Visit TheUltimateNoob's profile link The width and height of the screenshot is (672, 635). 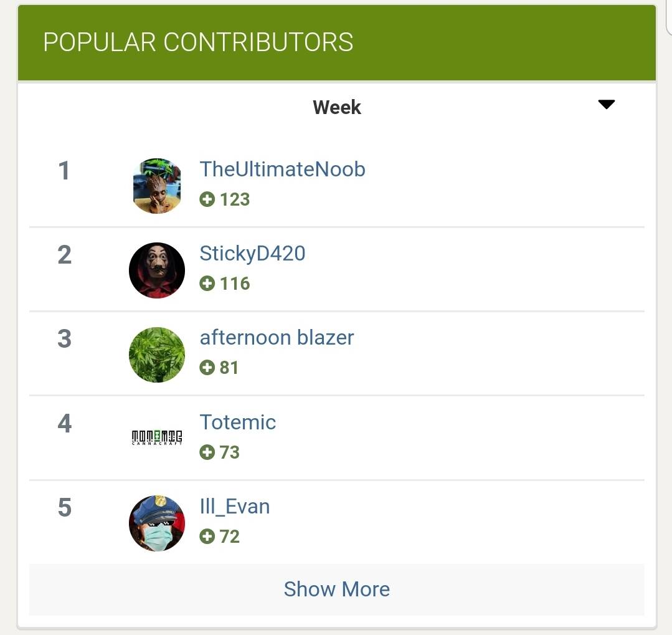(x=282, y=169)
